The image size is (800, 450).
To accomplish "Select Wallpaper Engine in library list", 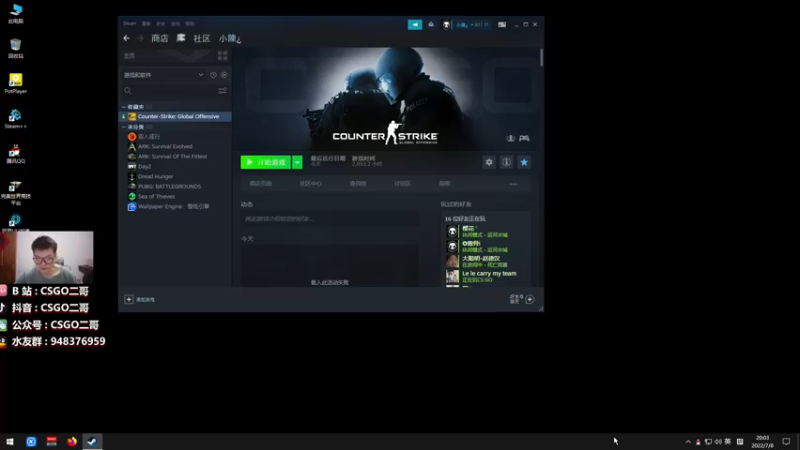I will (x=175, y=206).
